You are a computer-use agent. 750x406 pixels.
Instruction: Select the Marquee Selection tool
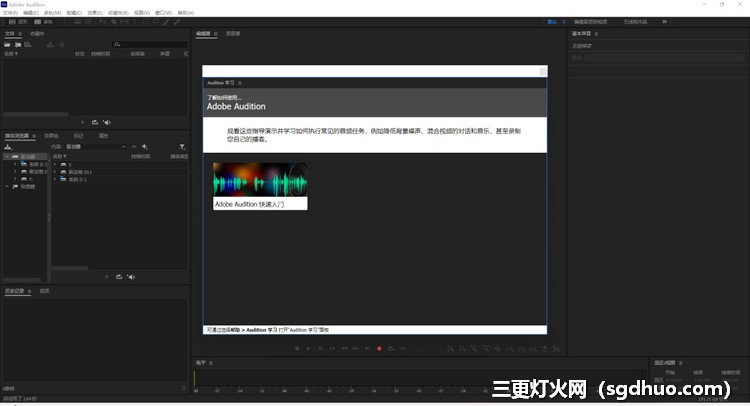coord(145,22)
